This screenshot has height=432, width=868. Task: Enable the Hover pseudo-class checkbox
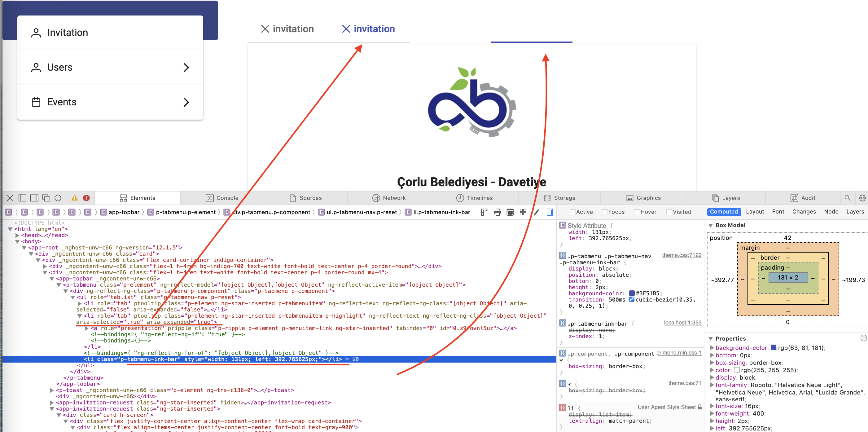coord(637,212)
